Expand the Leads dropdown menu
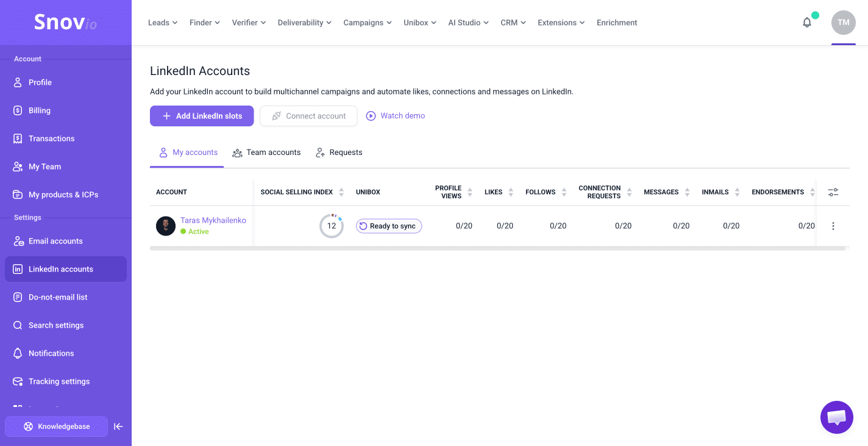 tap(163, 23)
